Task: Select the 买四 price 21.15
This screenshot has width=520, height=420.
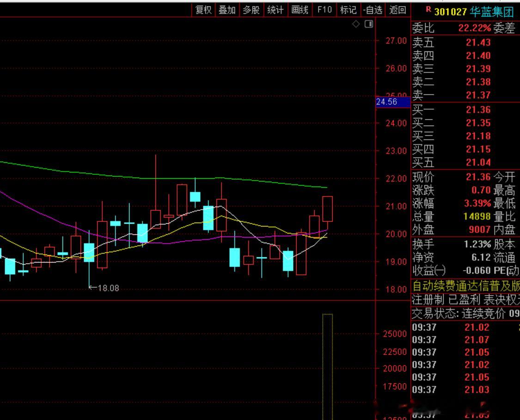Action: click(x=478, y=149)
